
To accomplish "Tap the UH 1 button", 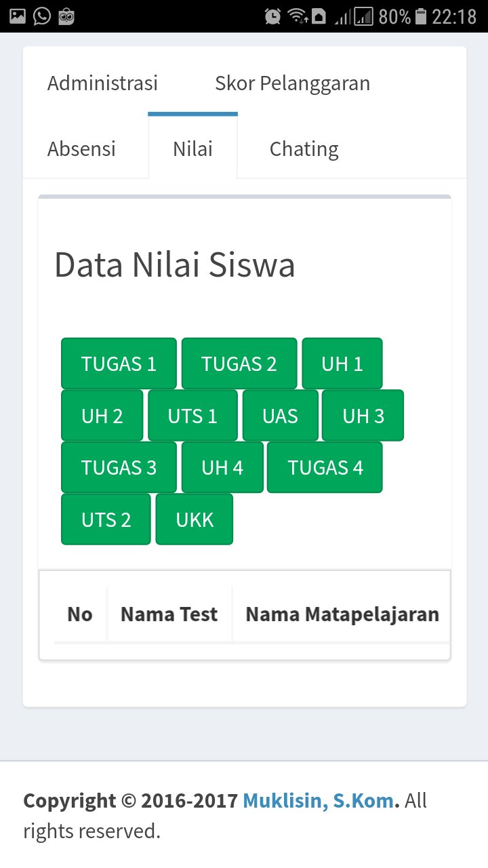I will click(342, 363).
